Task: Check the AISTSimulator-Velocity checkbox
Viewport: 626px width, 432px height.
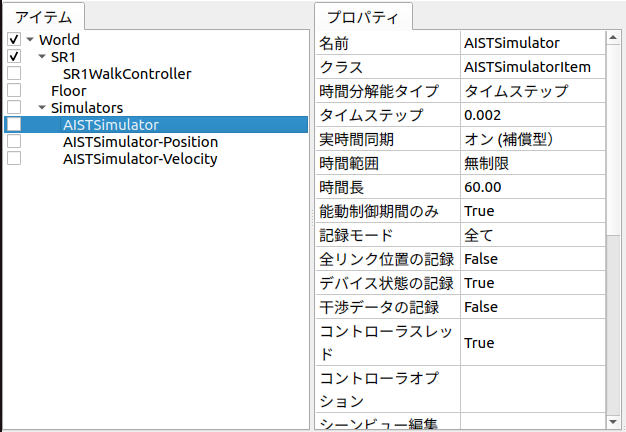Action: pyautogui.click(x=14, y=158)
